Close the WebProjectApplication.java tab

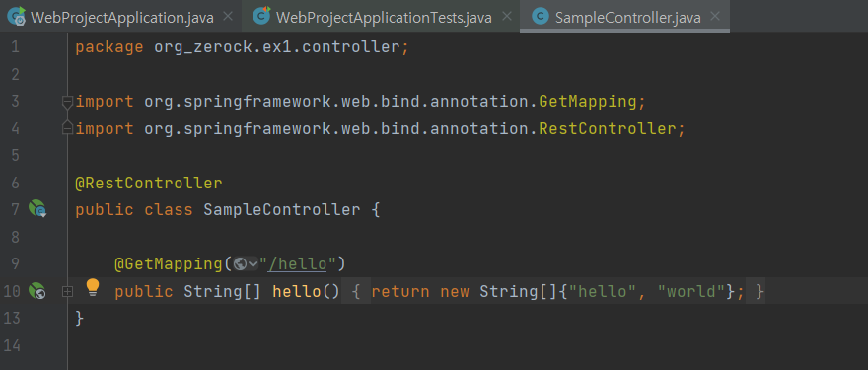[x=228, y=16]
